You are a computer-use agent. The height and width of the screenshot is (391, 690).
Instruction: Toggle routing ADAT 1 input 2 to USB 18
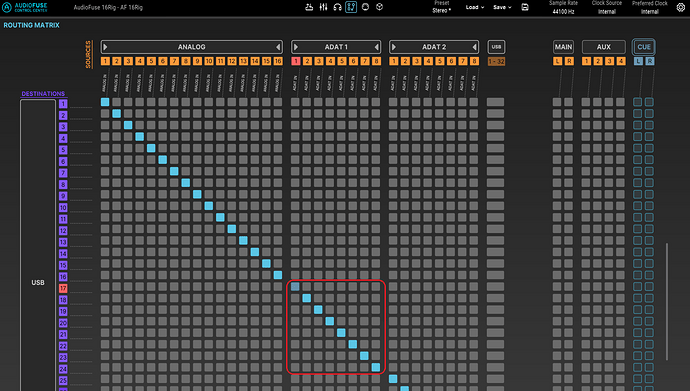coord(307,298)
